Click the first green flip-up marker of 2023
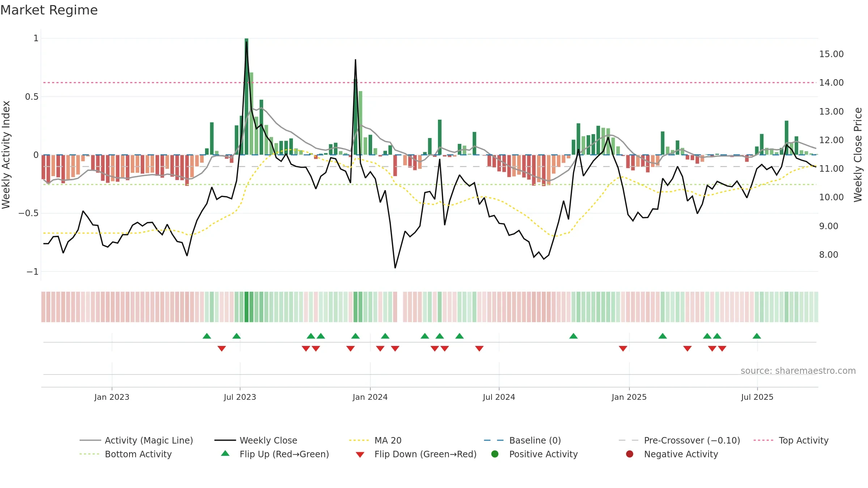Viewport: 868px width, 488px height. (x=207, y=336)
